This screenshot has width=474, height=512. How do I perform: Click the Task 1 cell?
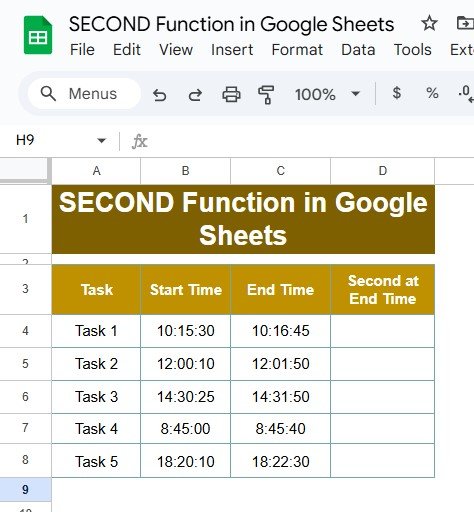(x=96, y=331)
